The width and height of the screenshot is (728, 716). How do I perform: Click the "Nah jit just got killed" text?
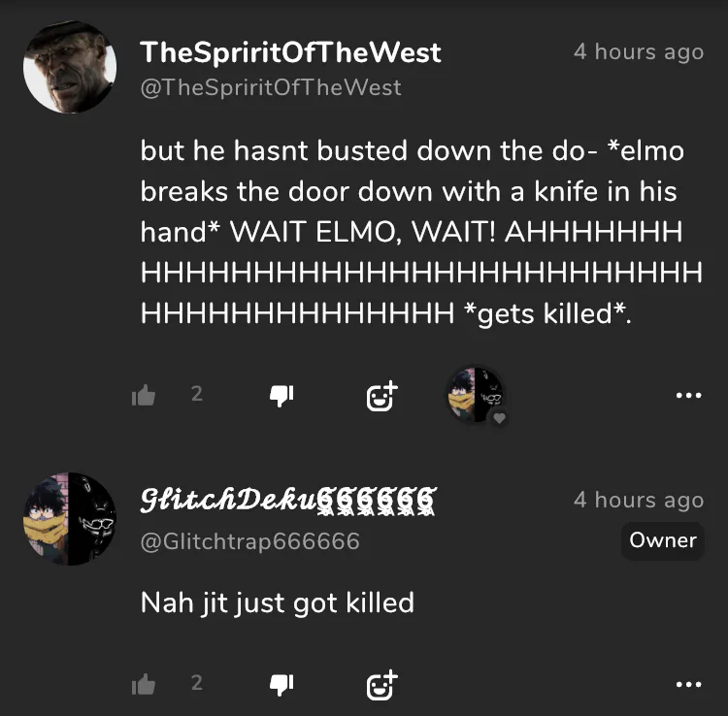pyautogui.click(x=277, y=602)
